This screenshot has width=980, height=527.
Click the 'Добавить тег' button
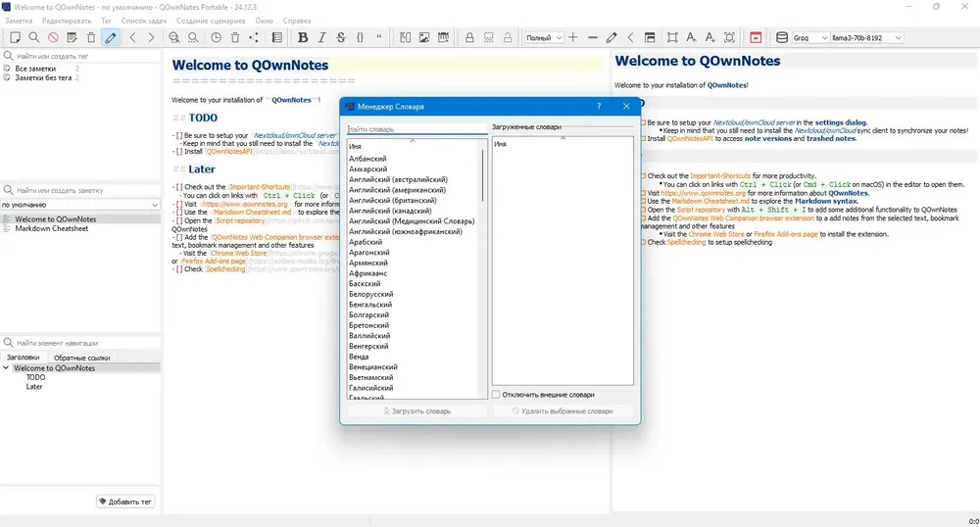(126, 502)
